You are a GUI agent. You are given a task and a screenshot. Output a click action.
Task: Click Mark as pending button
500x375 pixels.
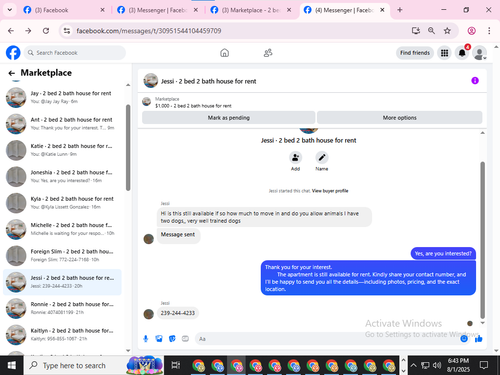click(x=229, y=118)
